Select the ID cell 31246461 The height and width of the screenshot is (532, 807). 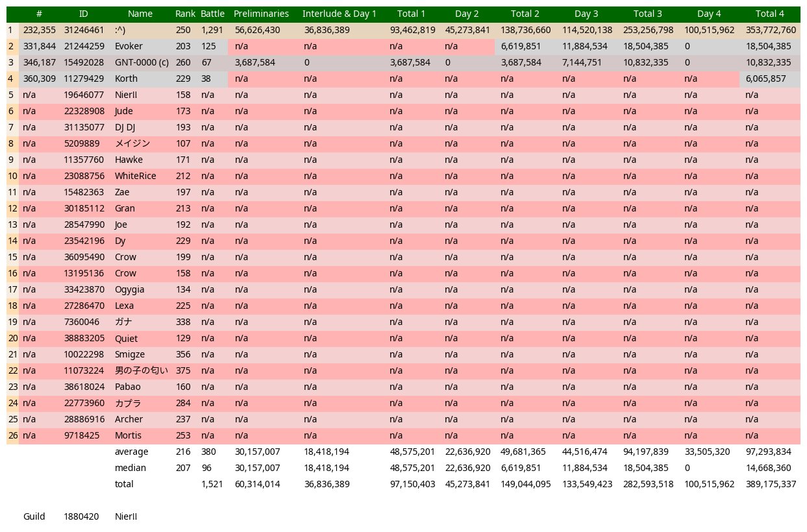point(84,30)
